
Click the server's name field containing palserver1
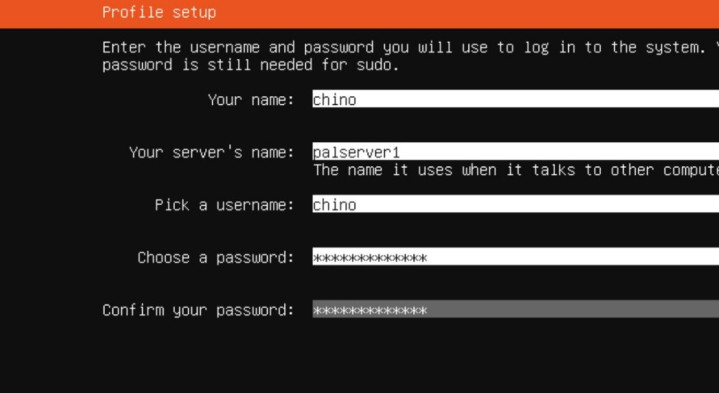[x=515, y=151]
